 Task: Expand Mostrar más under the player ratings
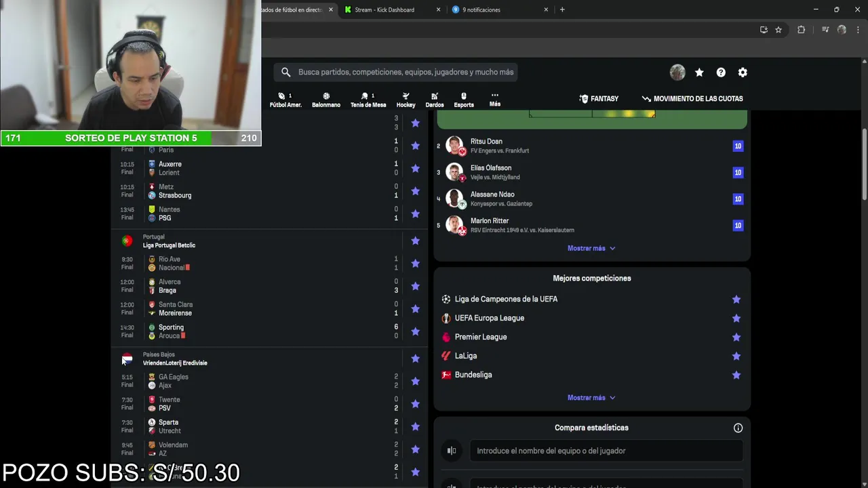tap(591, 248)
